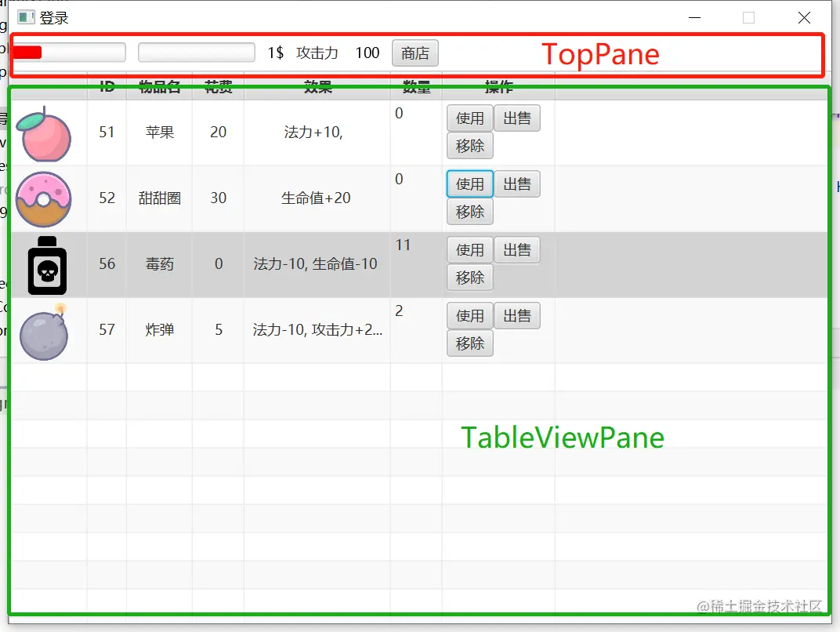Use the 毒药 item
840x632 pixels.
470,250
